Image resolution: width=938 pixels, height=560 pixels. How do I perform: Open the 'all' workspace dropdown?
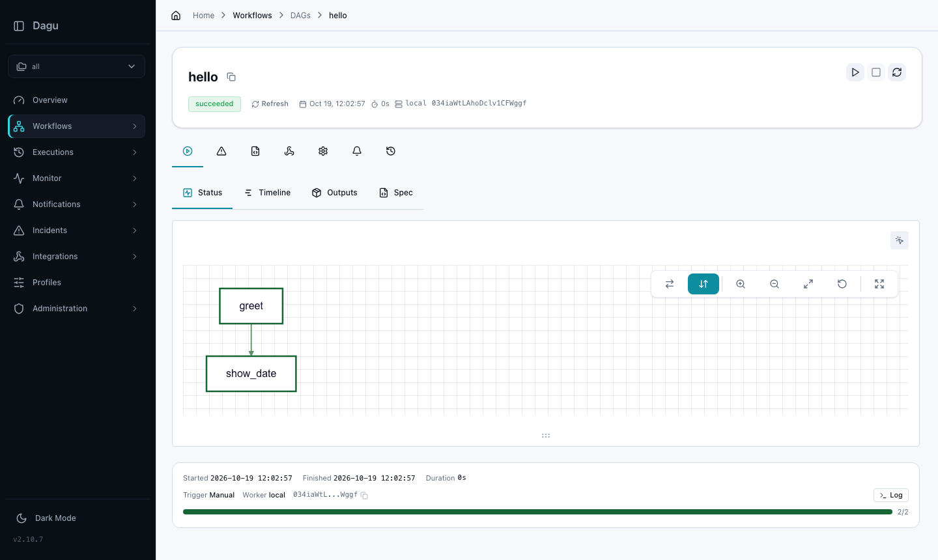pos(76,66)
